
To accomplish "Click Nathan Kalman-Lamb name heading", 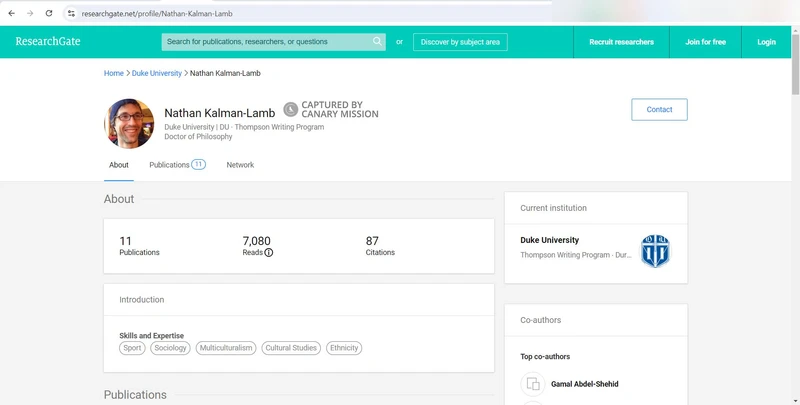I will point(219,113).
